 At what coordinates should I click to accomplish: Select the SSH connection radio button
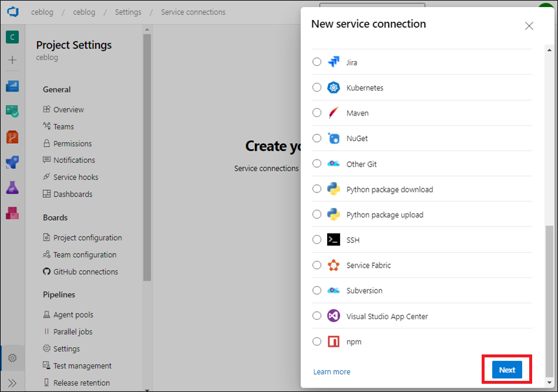click(x=317, y=239)
